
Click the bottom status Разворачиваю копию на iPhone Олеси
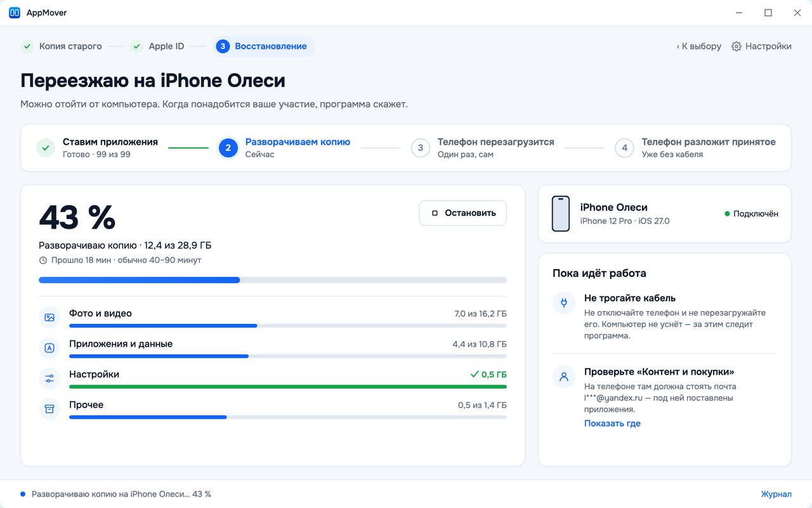pyautogui.click(x=121, y=494)
